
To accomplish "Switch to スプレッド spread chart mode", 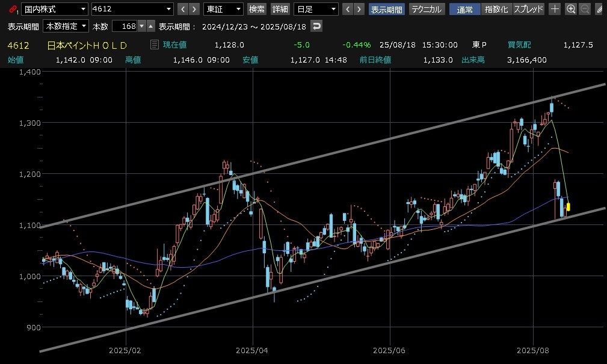I will click(x=528, y=9).
